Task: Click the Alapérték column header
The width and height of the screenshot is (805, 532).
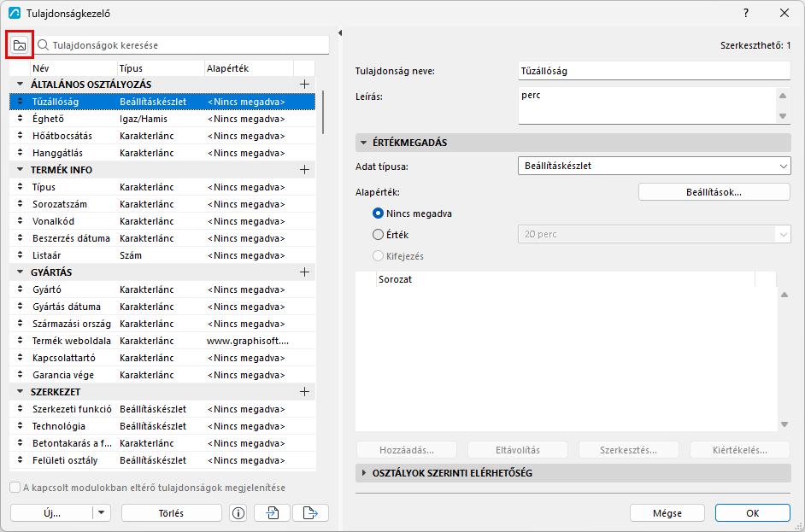Action: point(249,68)
